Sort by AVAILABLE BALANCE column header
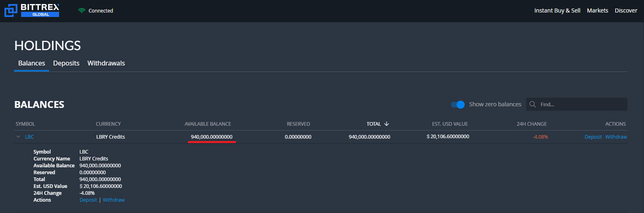644x213 pixels. (208, 124)
